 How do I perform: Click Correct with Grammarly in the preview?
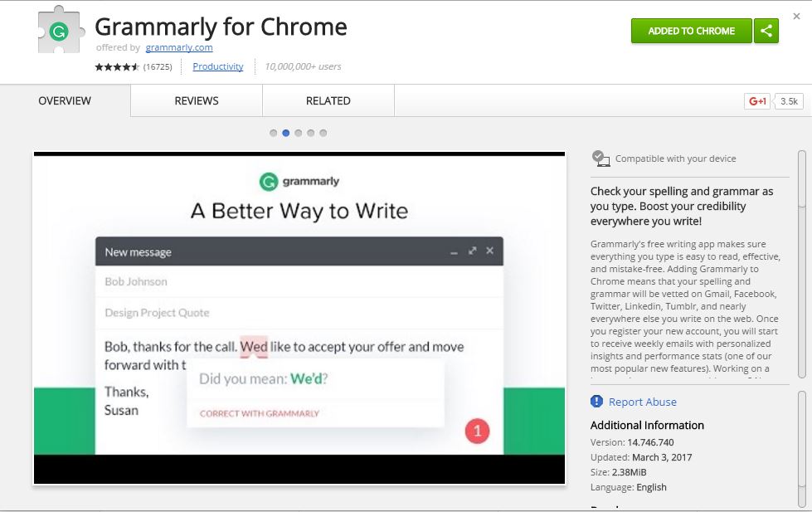(x=260, y=413)
